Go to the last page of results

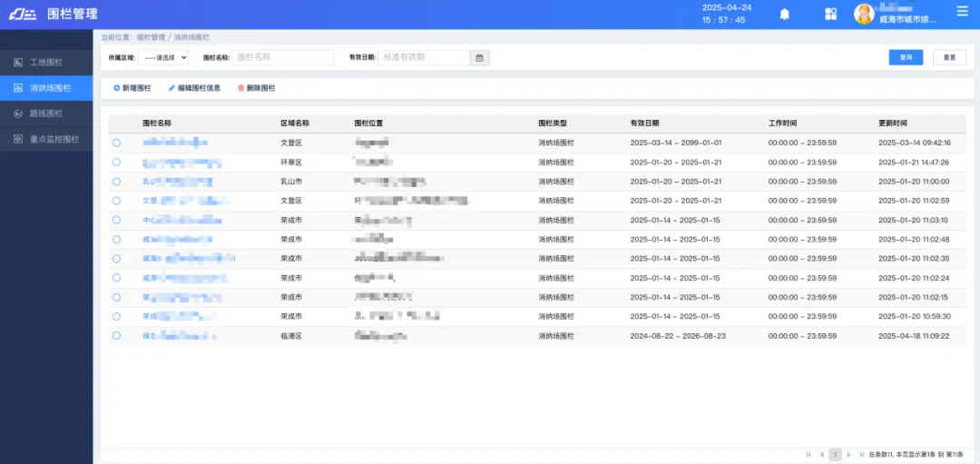pyautogui.click(x=861, y=454)
